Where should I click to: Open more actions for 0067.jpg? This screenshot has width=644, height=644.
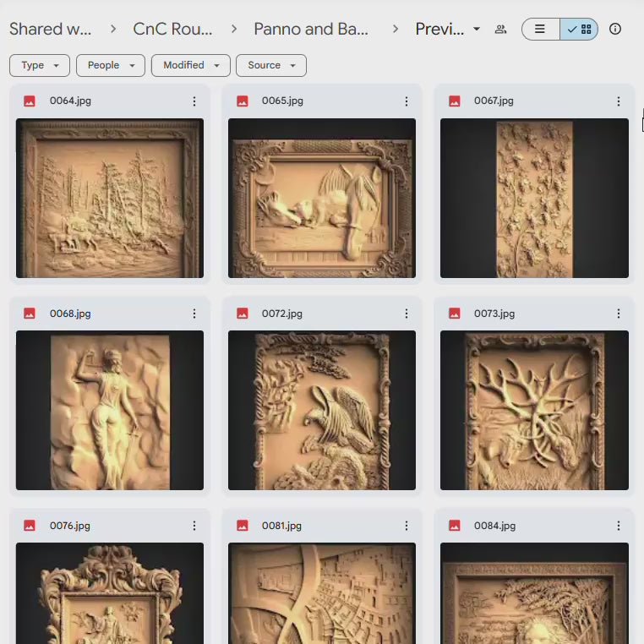[x=618, y=101]
